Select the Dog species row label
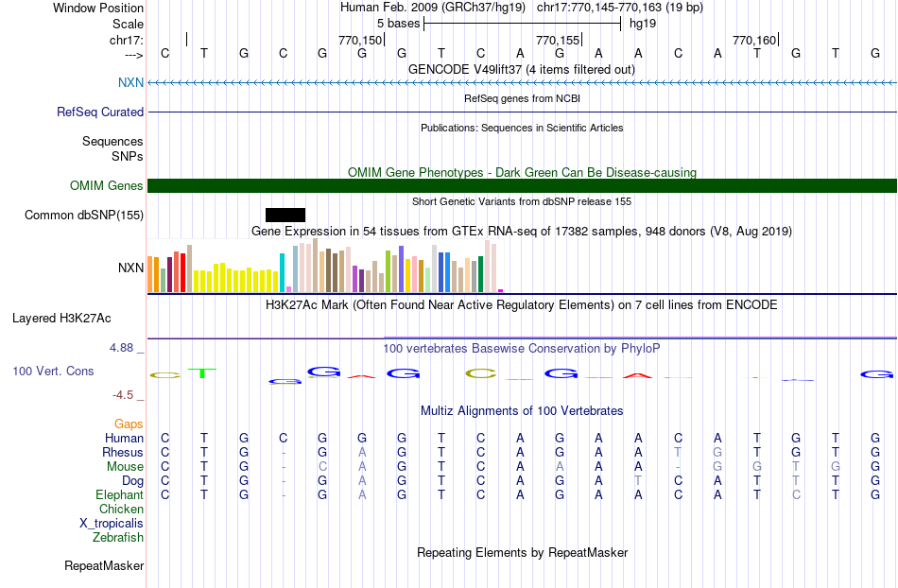The width and height of the screenshot is (898, 588). click(132, 480)
